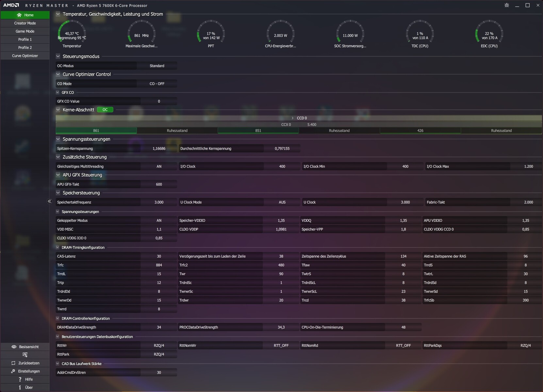Collapse the APU GFX Steuerung section
The width and height of the screenshot is (543, 392).
click(x=58, y=175)
